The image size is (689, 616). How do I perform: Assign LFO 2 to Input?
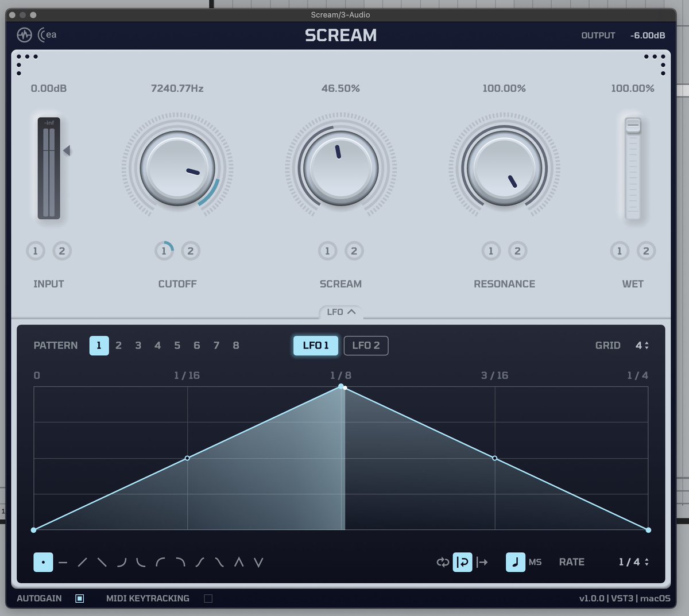point(62,251)
